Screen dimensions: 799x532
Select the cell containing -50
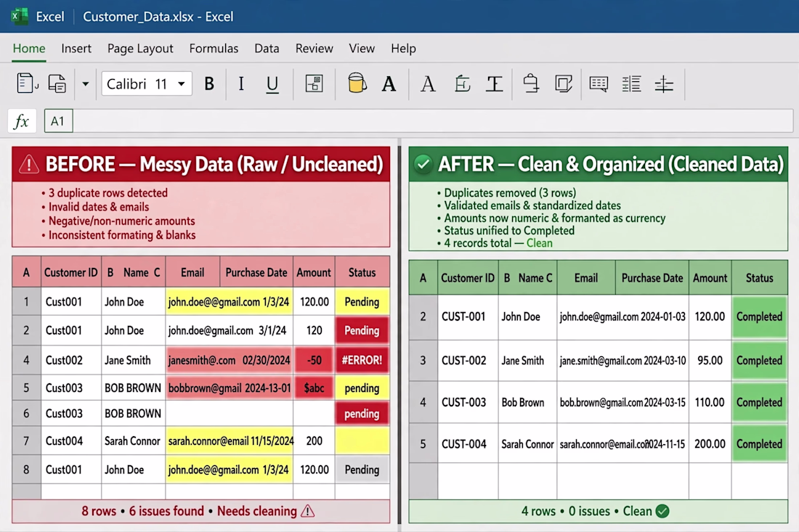[x=314, y=361]
